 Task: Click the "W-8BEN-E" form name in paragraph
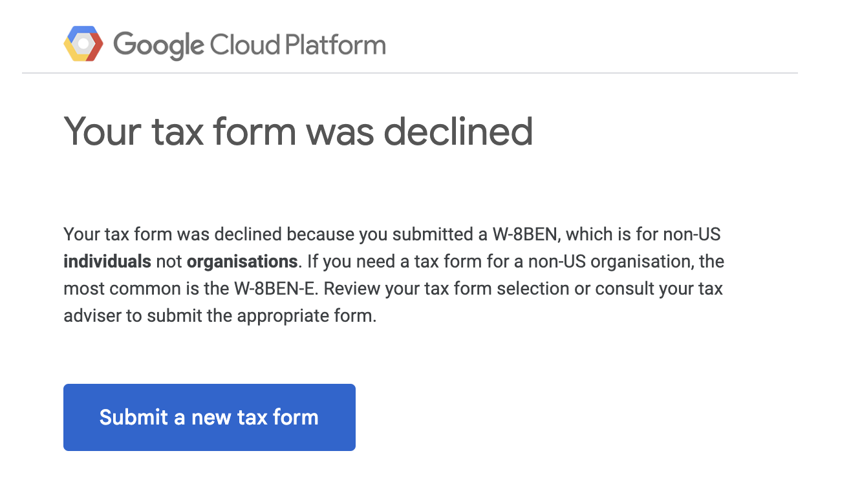274,289
